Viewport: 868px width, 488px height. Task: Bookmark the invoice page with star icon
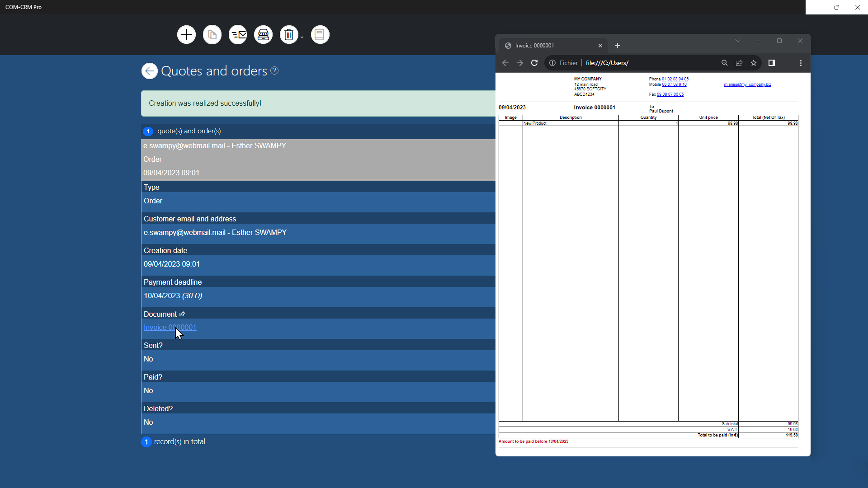point(754,63)
